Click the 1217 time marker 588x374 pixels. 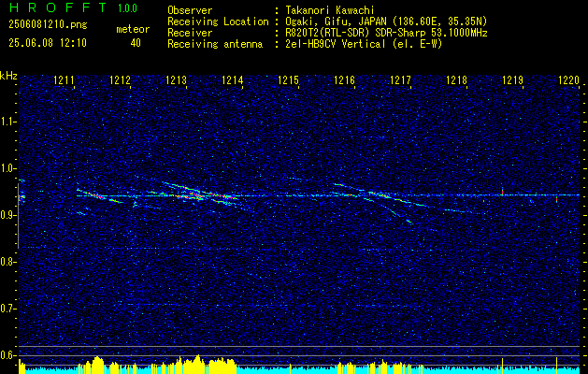(400, 79)
